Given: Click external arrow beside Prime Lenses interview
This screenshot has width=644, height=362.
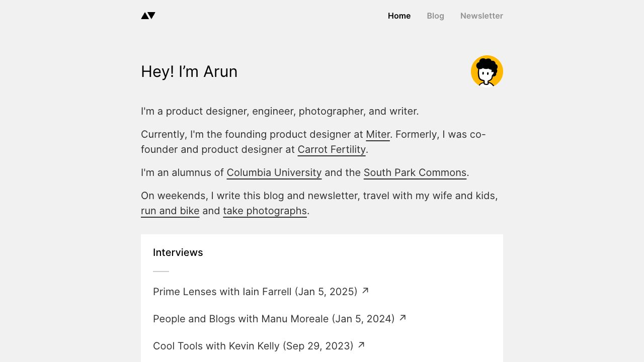Looking at the screenshot, I should pos(366,291).
